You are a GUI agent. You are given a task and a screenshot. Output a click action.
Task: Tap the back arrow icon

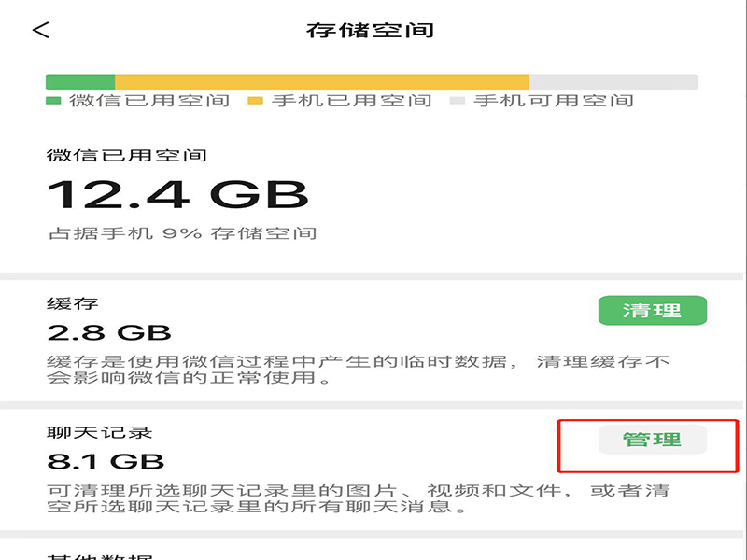(x=40, y=30)
